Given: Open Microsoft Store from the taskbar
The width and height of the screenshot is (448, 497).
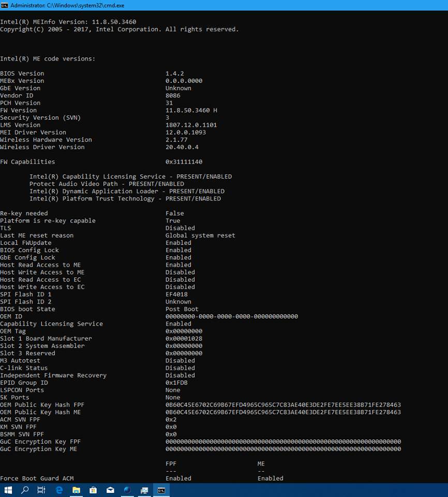Looking at the screenshot, I should click(93, 490).
